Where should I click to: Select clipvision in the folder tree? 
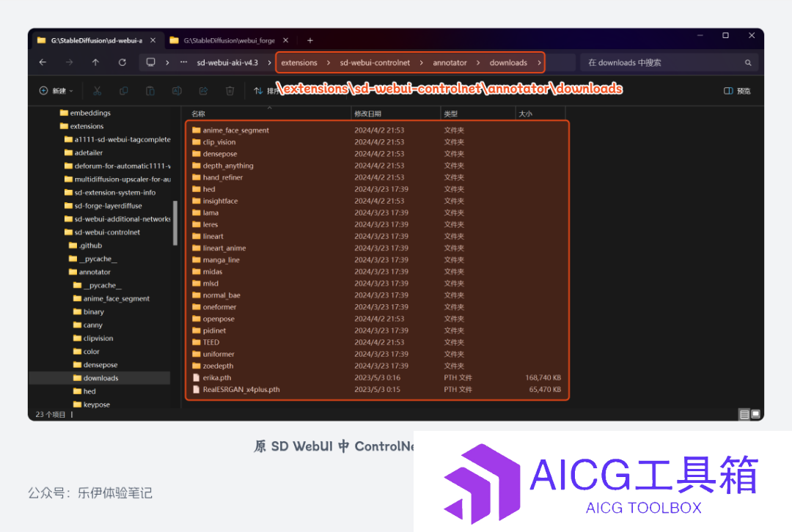[x=93, y=338]
